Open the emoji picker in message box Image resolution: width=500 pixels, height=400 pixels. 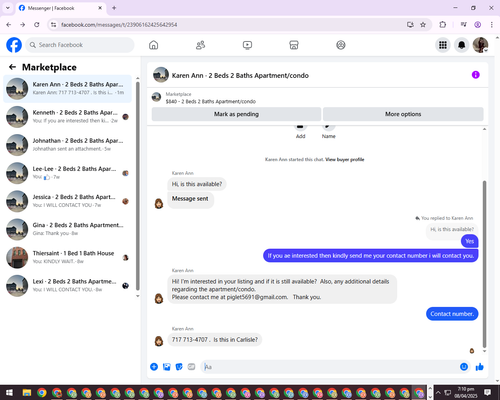(x=464, y=367)
